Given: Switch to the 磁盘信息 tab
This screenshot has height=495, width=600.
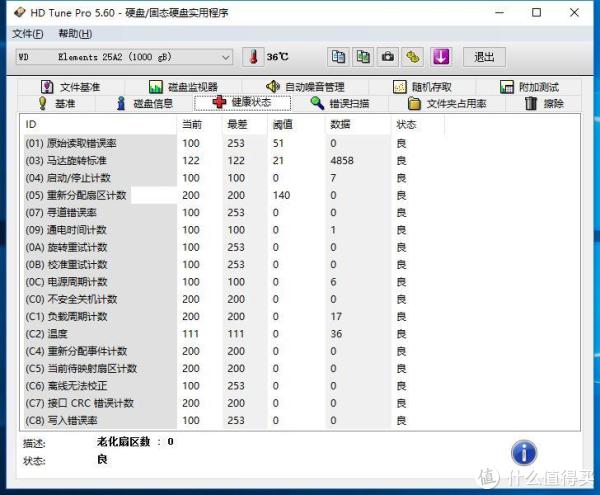Looking at the screenshot, I should (144, 103).
